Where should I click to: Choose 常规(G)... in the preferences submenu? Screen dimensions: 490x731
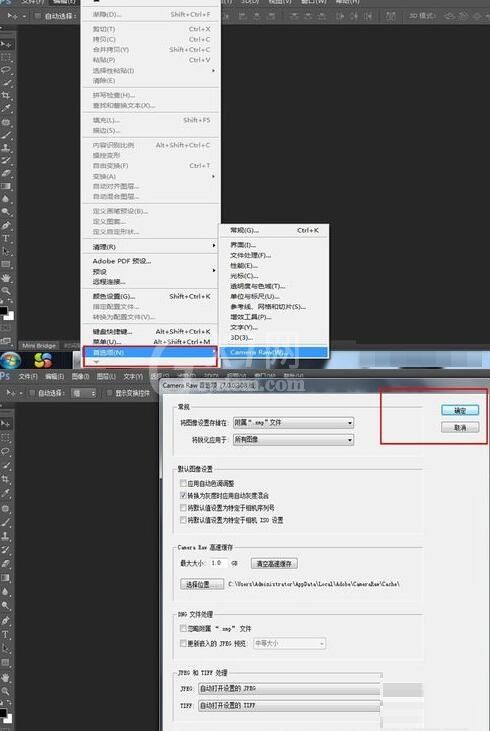[x=274, y=230]
